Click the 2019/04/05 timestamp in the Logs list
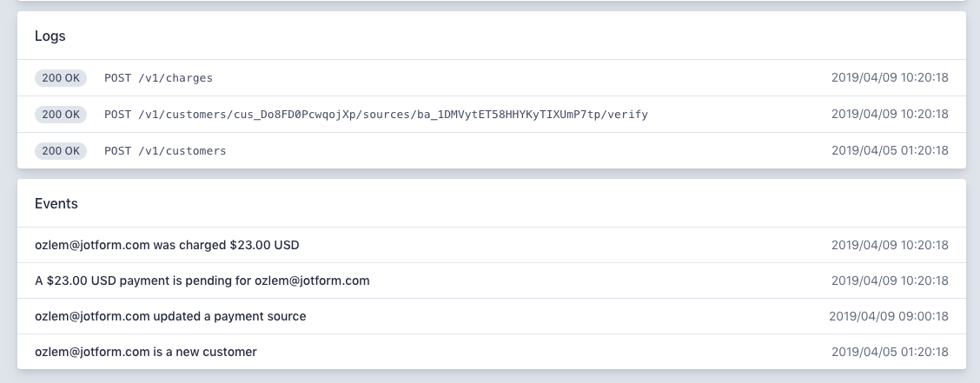This screenshot has width=980, height=383. pyautogui.click(x=890, y=150)
